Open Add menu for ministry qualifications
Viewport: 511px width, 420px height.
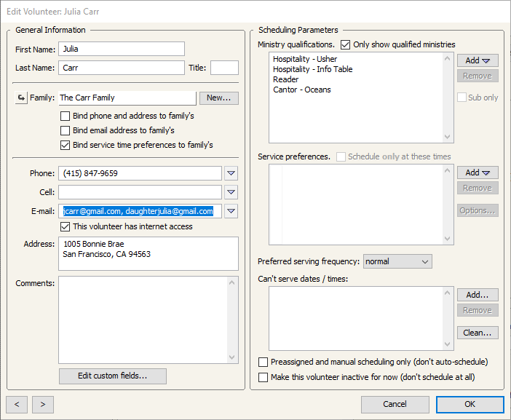point(478,60)
